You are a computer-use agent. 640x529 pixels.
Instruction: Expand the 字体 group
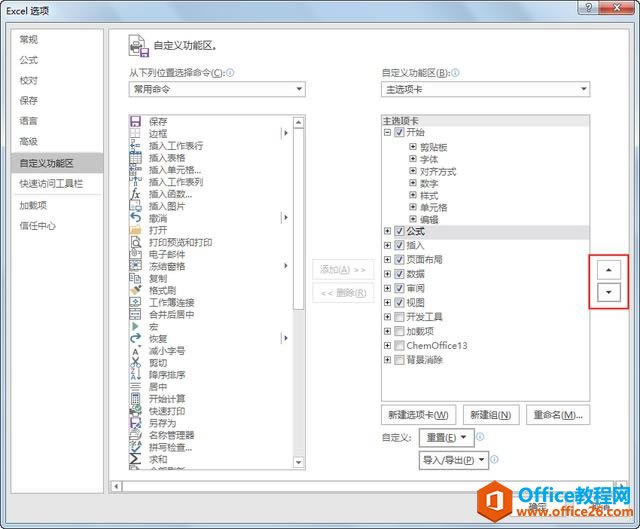click(413, 159)
